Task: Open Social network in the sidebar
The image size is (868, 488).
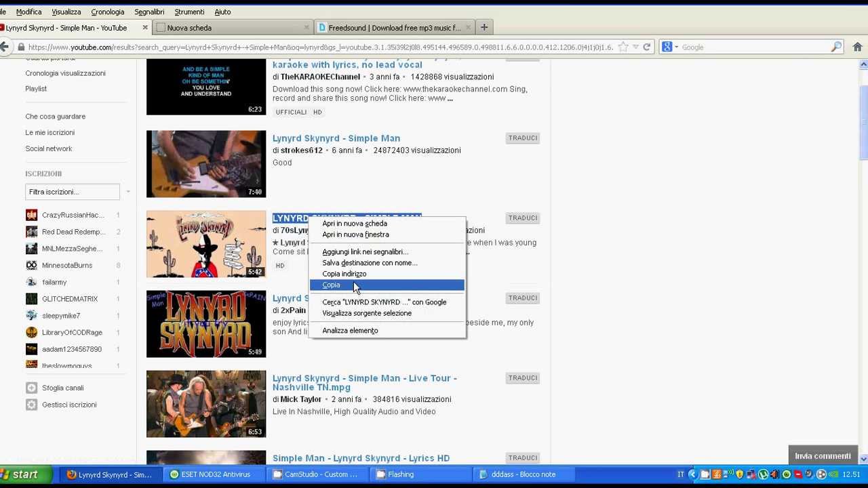Action: pyautogui.click(x=49, y=149)
